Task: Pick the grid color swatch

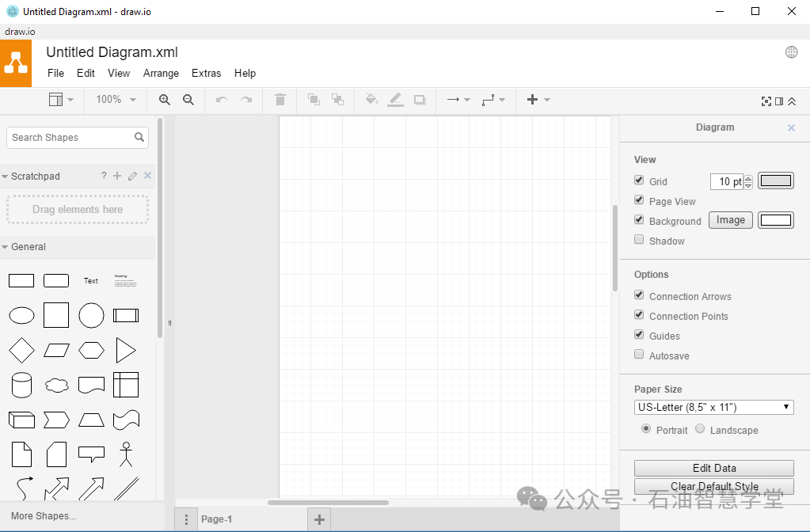Action: point(776,180)
